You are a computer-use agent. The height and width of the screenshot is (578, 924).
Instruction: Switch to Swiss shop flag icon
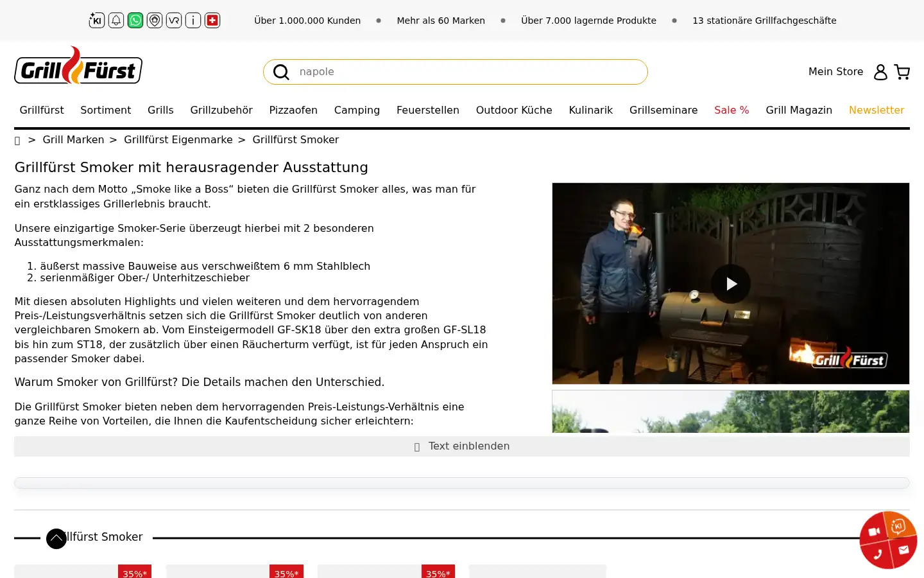click(212, 21)
